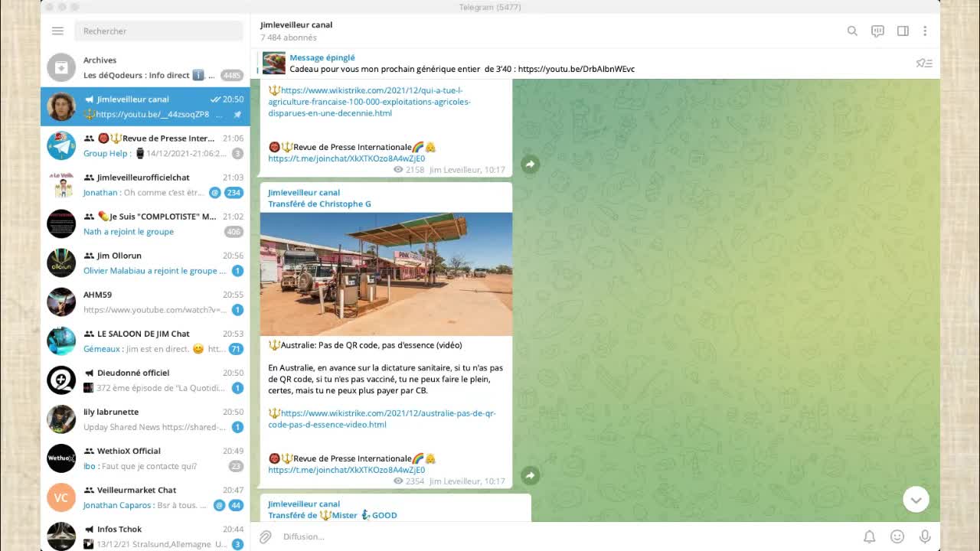Open Je Suis COMPLOTISTE group chat
The height and width of the screenshot is (551, 980).
(145, 223)
